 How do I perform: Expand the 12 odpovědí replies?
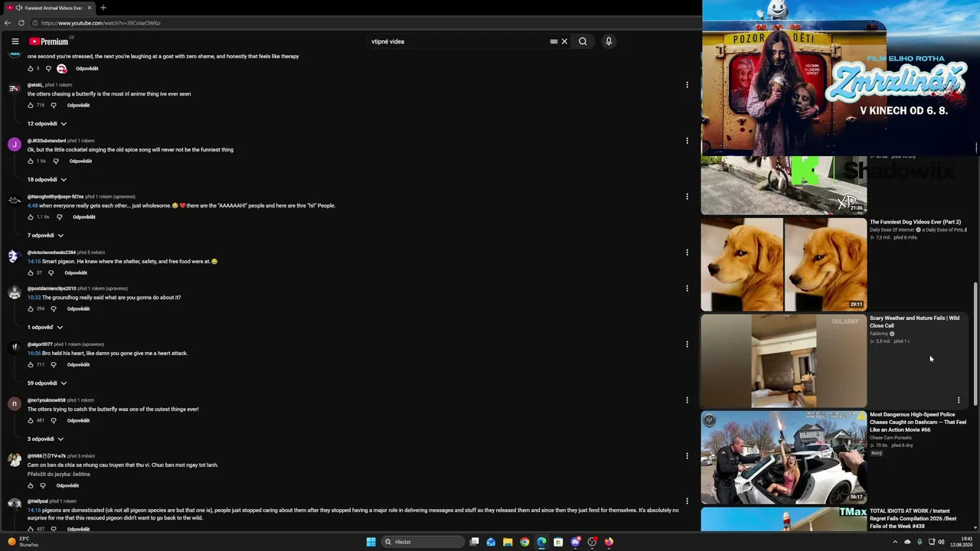click(47, 124)
